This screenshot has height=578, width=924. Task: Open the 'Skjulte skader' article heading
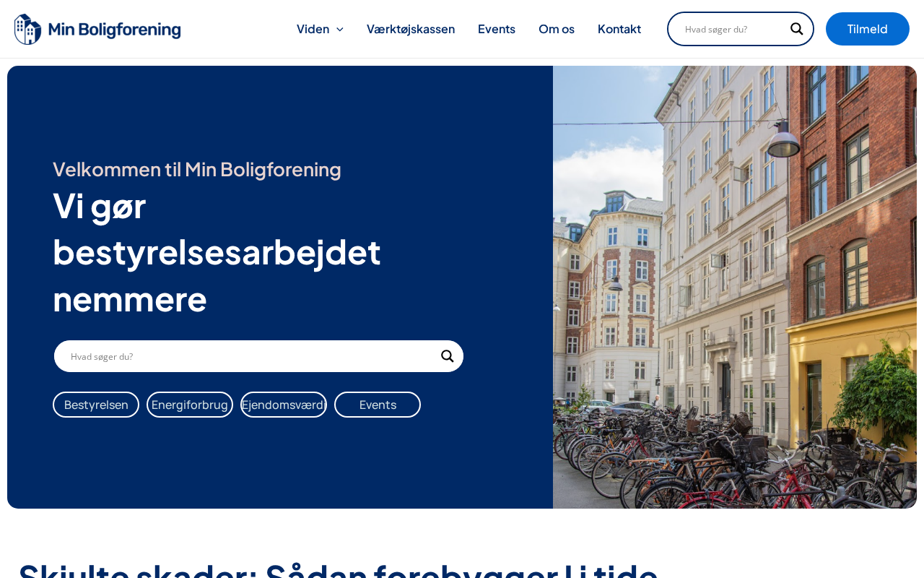tap(339, 569)
